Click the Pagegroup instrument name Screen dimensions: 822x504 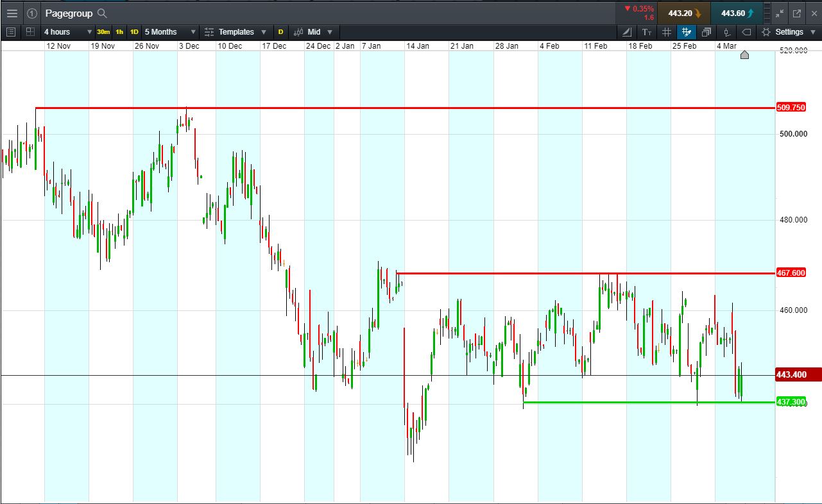pos(69,13)
